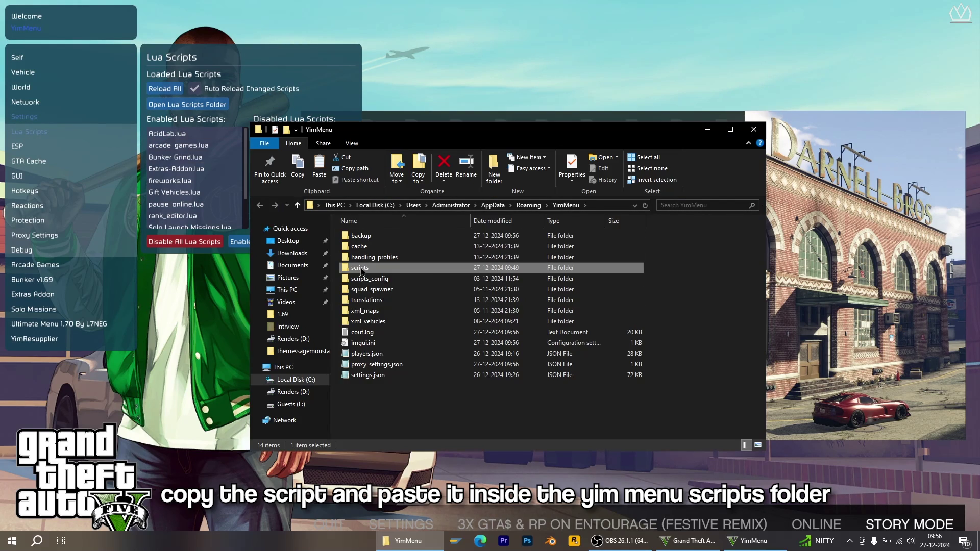Open the History item in ribbon
This screenshot has height=551, width=980.
coord(603,180)
